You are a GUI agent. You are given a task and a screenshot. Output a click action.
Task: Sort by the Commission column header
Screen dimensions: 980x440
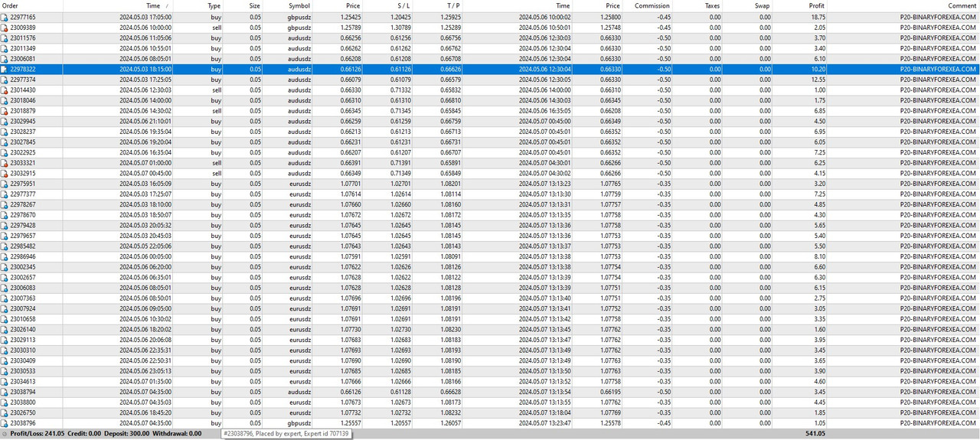(652, 6)
